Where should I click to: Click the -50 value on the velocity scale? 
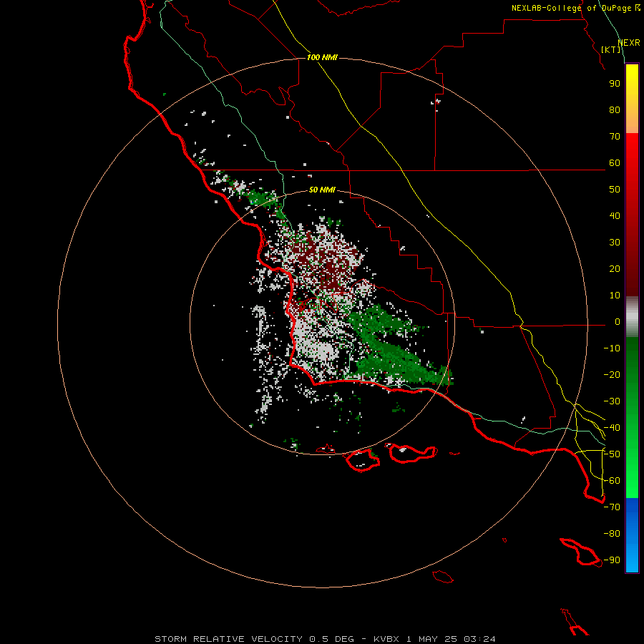point(612,454)
